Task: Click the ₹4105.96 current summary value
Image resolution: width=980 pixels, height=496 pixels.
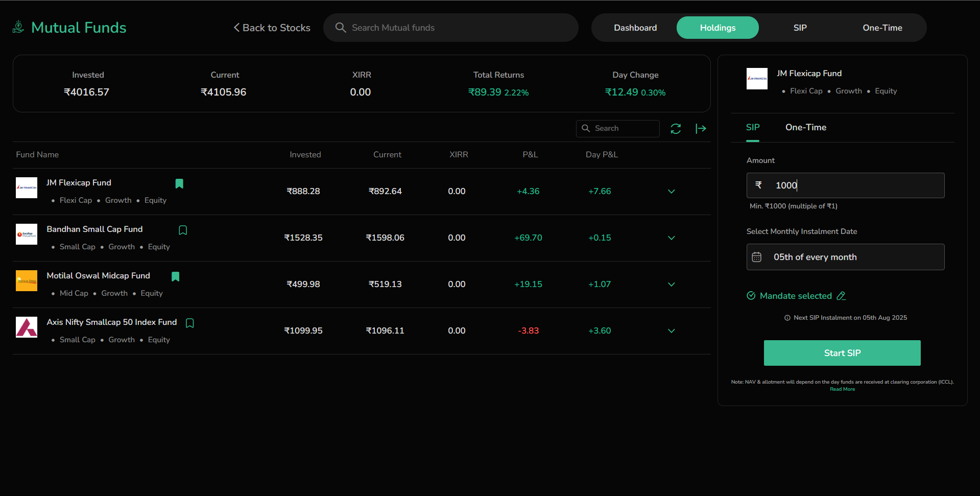Action: point(223,92)
